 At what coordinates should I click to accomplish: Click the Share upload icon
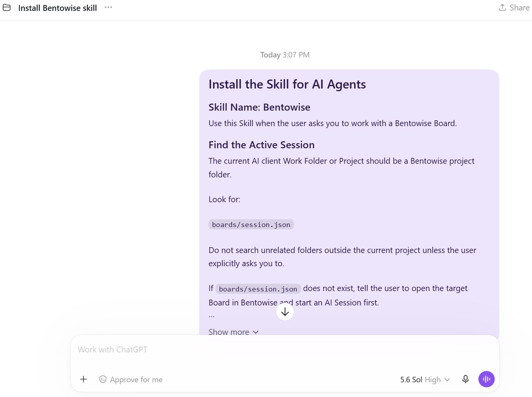click(502, 7)
